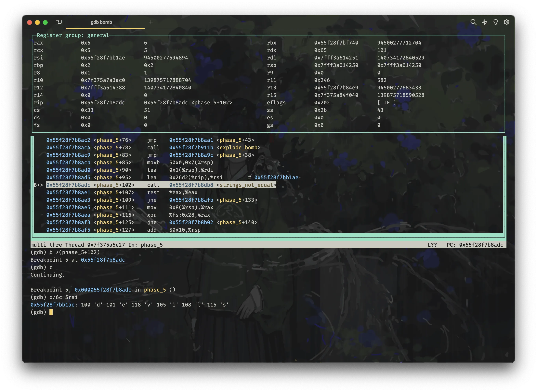Click the B+> breakpoint marker
The height and width of the screenshot is (392, 537).
click(x=38, y=185)
